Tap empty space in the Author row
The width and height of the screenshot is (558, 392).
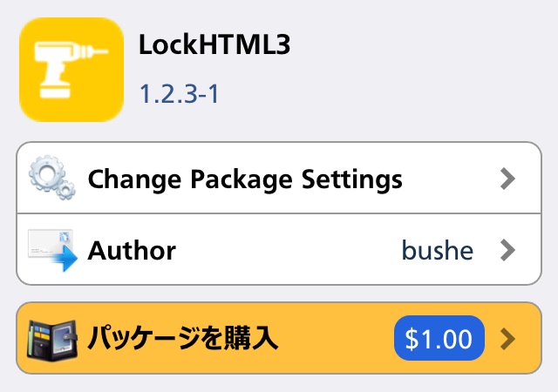pos(289,250)
